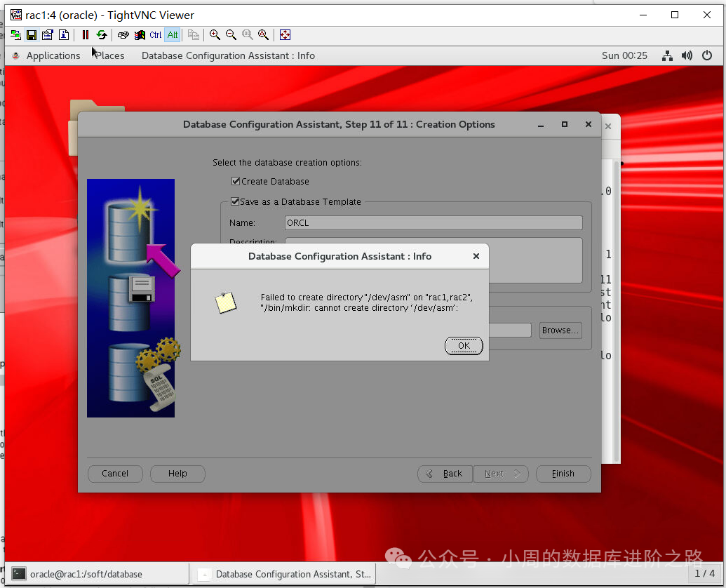Screen dimensions: 726x588
Task: Click the Zoom Out magnifier icon
Action: tap(231, 34)
